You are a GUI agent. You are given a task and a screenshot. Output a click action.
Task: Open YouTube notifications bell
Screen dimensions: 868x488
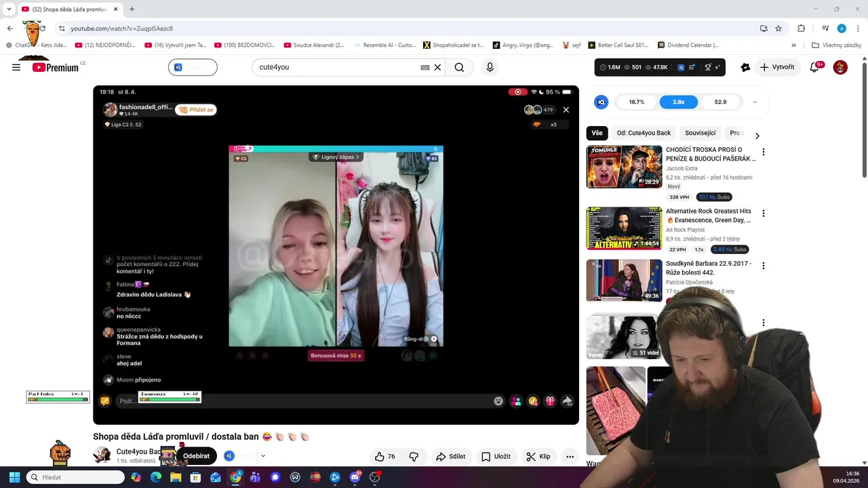[x=815, y=67]
